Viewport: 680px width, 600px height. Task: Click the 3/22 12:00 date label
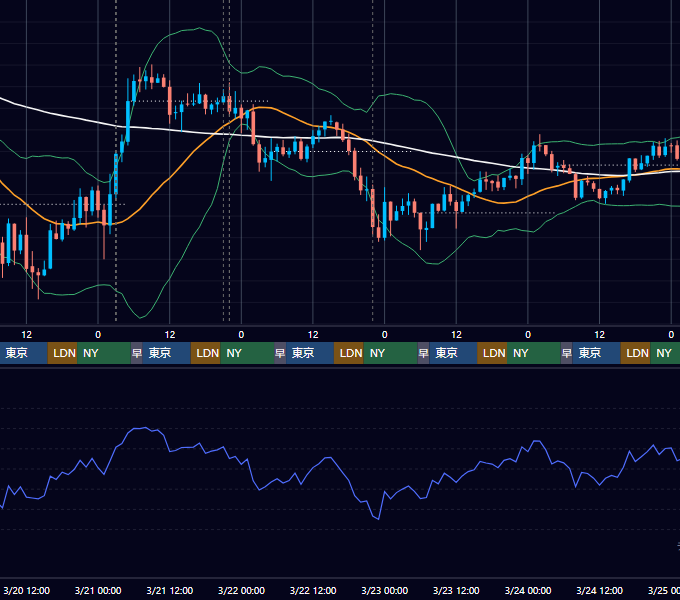tap(313, 590)
